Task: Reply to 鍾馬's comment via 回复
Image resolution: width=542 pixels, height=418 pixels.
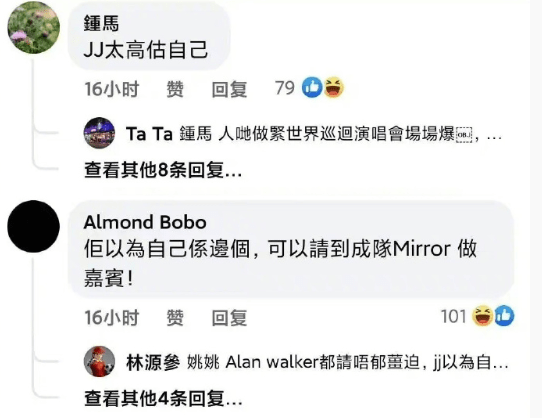Action: pos(230,89)
